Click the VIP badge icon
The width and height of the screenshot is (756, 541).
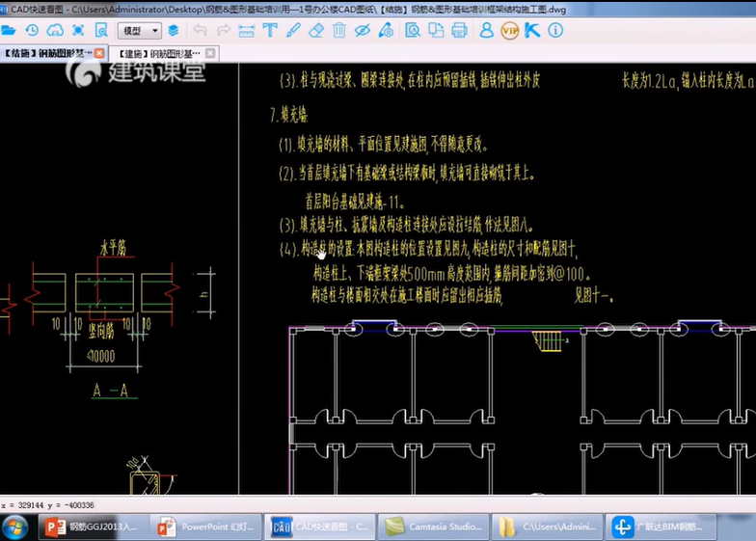509,31
